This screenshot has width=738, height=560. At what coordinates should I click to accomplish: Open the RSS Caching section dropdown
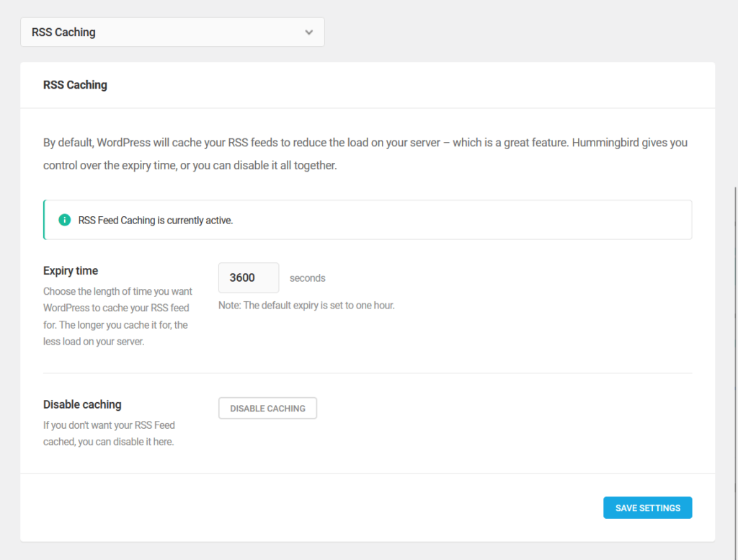[x=172, y=32]
